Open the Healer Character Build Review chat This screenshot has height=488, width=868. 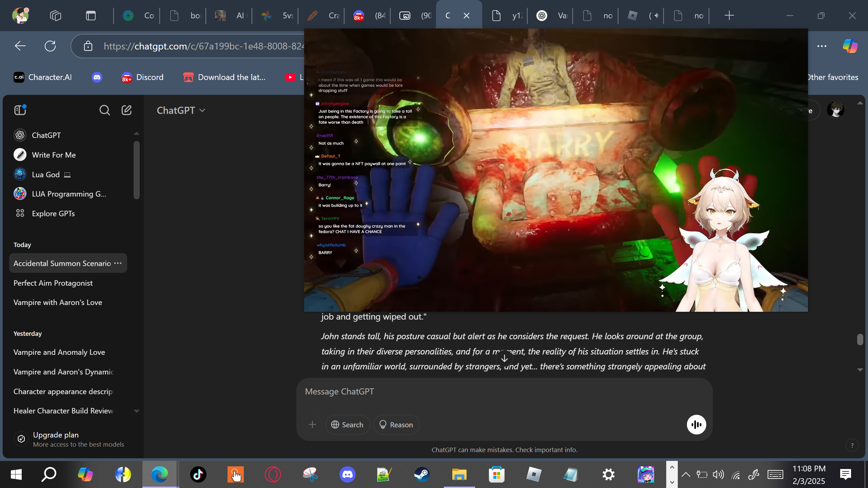(68, 411)
